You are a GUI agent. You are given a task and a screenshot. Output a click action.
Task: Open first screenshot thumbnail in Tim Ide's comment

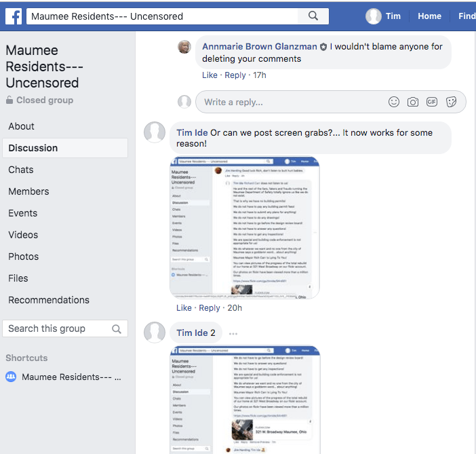(244, 227)
